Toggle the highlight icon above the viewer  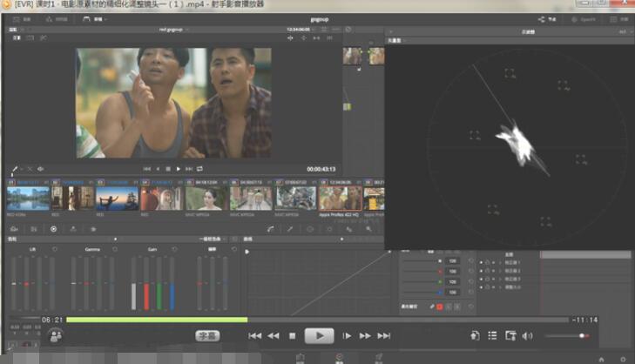coord(44,37)
